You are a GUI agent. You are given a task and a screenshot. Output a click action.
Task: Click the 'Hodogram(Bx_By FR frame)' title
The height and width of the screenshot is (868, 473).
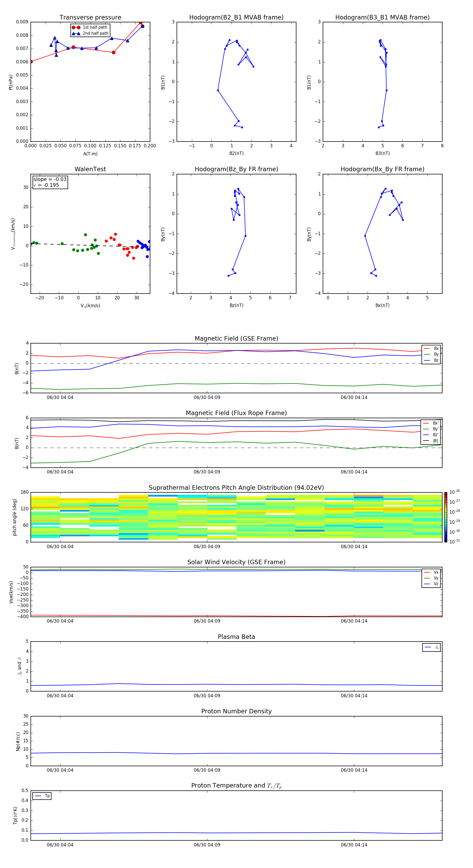382,169
